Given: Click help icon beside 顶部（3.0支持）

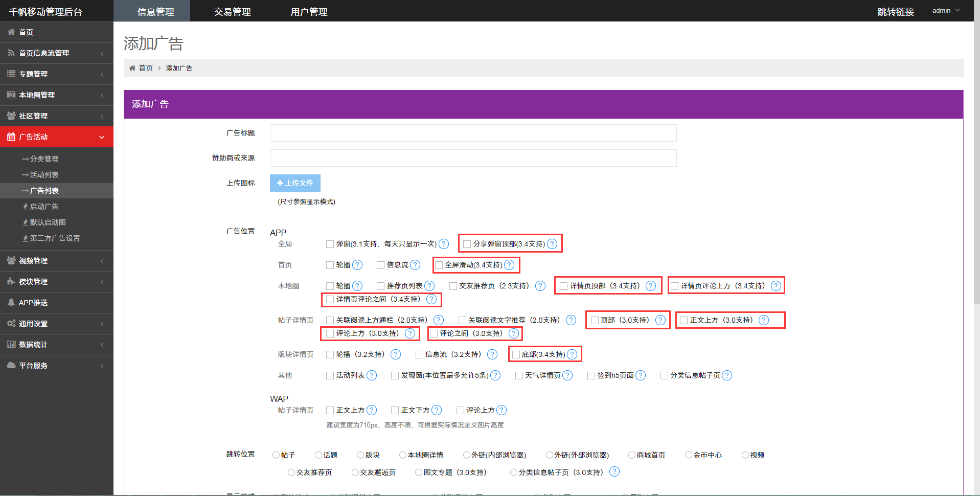Looking at the screenshot, I should (660, 320).
